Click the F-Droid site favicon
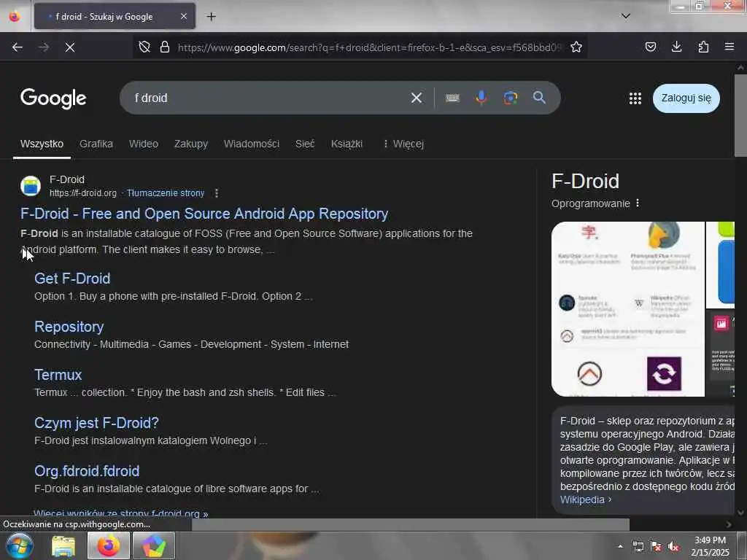Image resolution: width=747 pixels, height=560 pixels. click(31, 186)
